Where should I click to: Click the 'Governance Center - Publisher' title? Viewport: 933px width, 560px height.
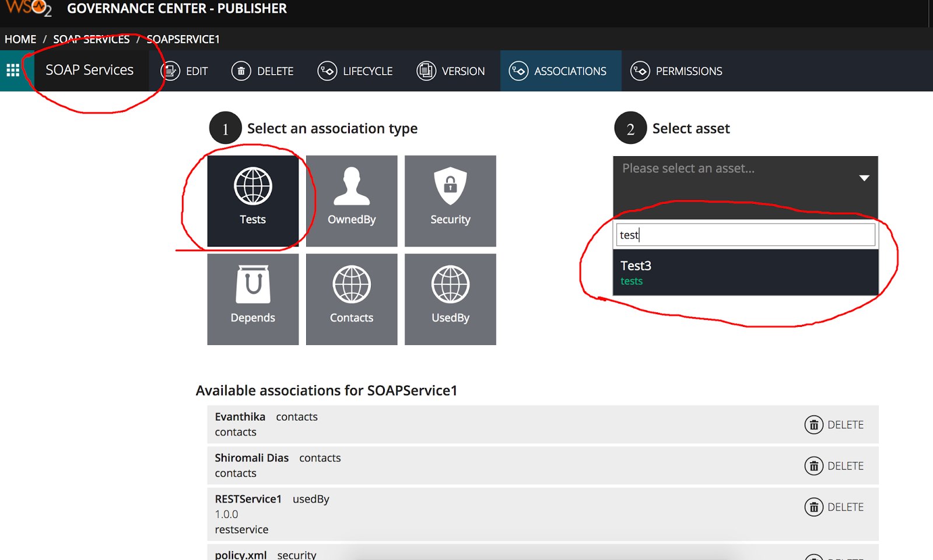177,9
